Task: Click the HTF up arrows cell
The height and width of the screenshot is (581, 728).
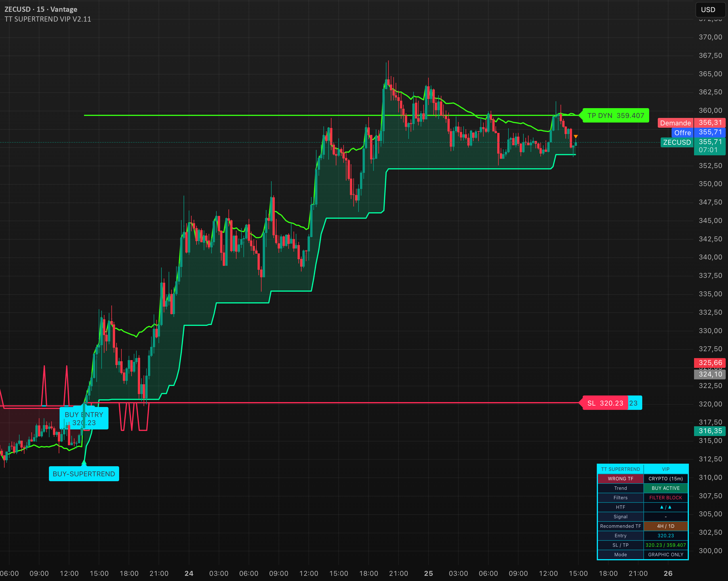Action: 666,507
